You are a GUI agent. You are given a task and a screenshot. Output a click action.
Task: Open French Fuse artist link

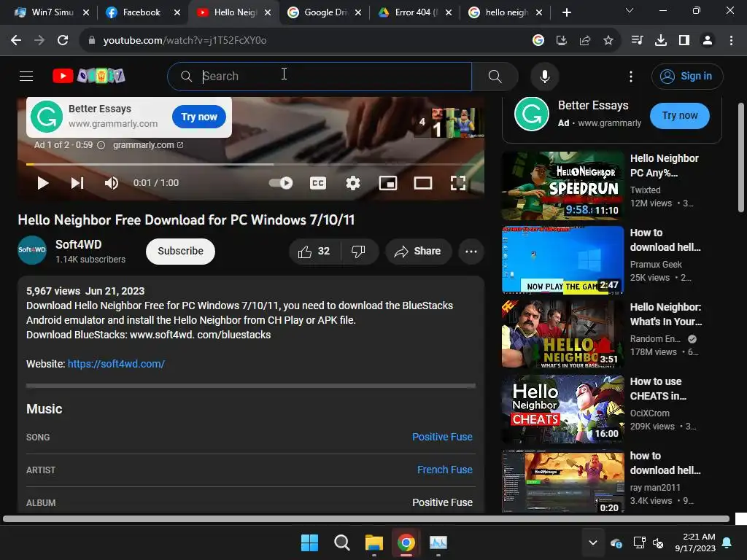tap(444, 470)
